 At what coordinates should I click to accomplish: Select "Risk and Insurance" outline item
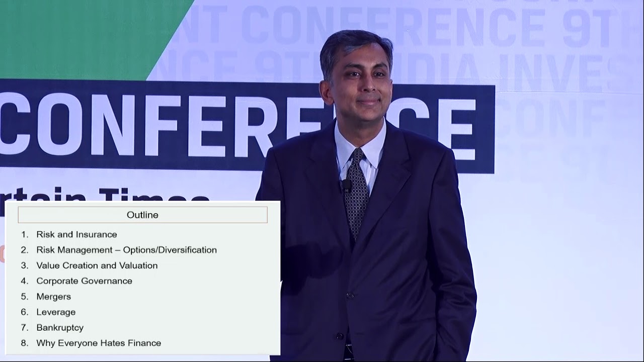click(x=76, y=234)
